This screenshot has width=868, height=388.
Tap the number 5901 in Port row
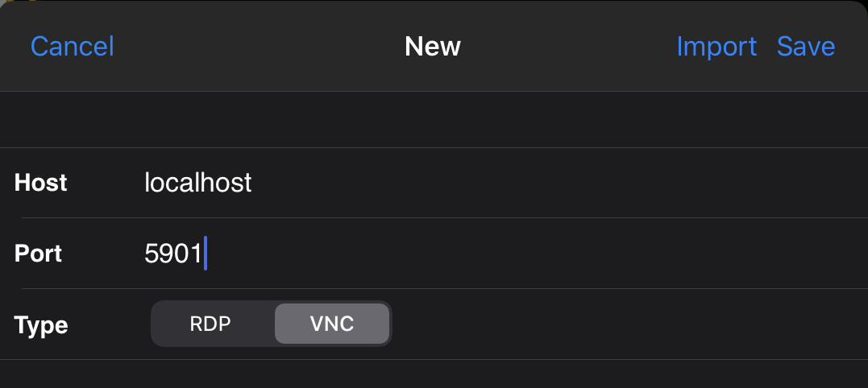(x=172, y=254)
